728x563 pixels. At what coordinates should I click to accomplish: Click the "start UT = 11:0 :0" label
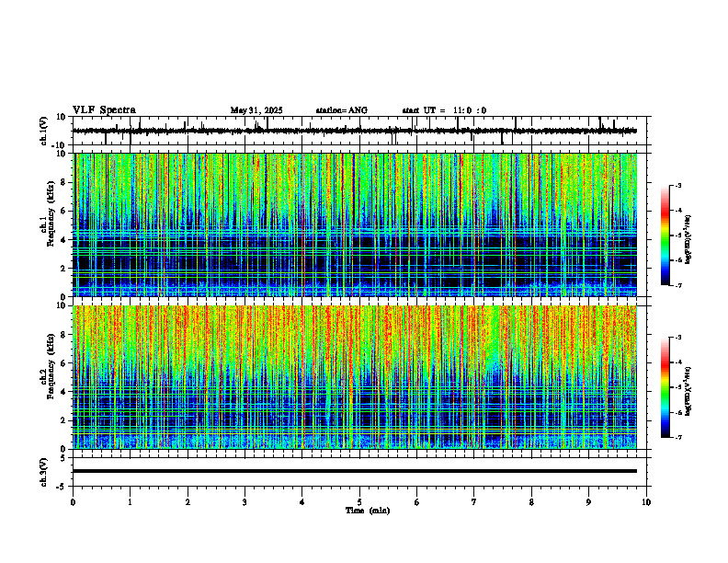pos(444,110)
